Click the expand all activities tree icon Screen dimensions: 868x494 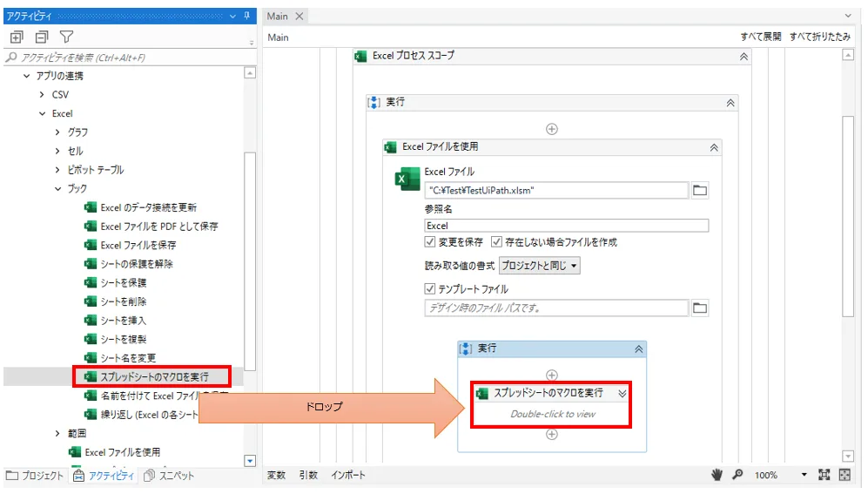(x=16, y=37)
